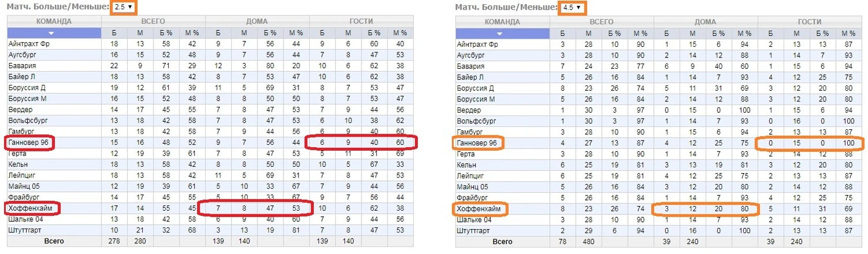Click Ганновер 96 circled in red
Screen dimensions: 868x254
(x=29, y=142)
